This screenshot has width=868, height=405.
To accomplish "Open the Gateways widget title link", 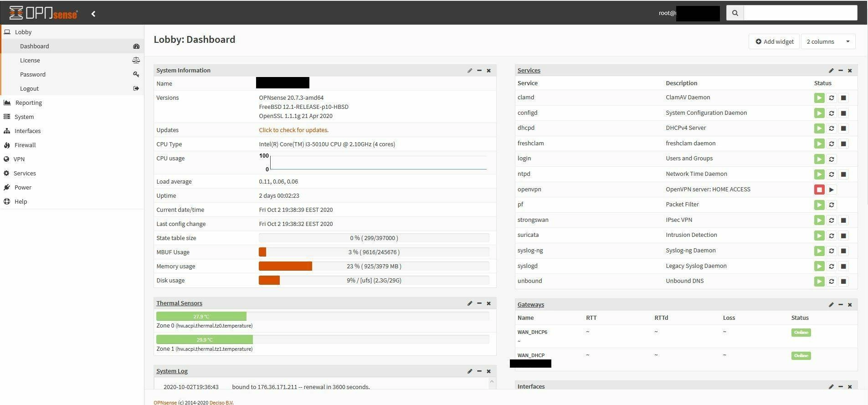I will (531, 304).
